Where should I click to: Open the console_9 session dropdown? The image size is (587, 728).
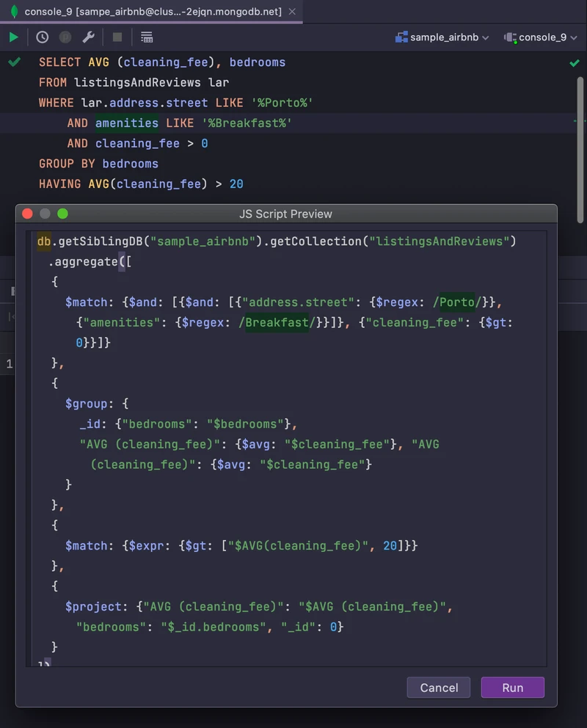tap(573, 36)
